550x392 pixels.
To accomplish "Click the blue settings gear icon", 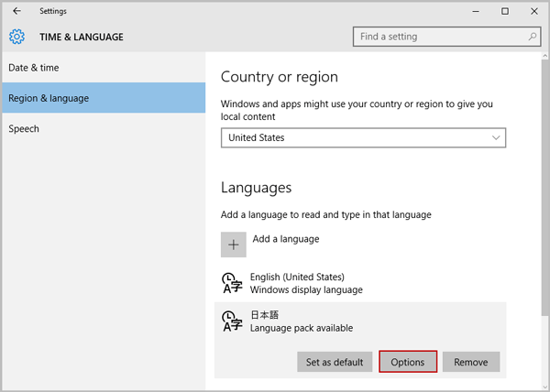I will click(16, 37).
